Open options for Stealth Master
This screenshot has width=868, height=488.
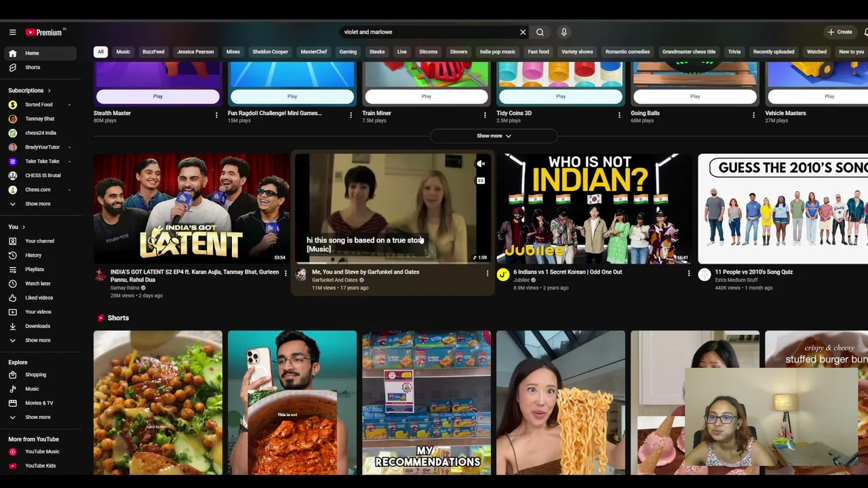(x=216, y=115)
